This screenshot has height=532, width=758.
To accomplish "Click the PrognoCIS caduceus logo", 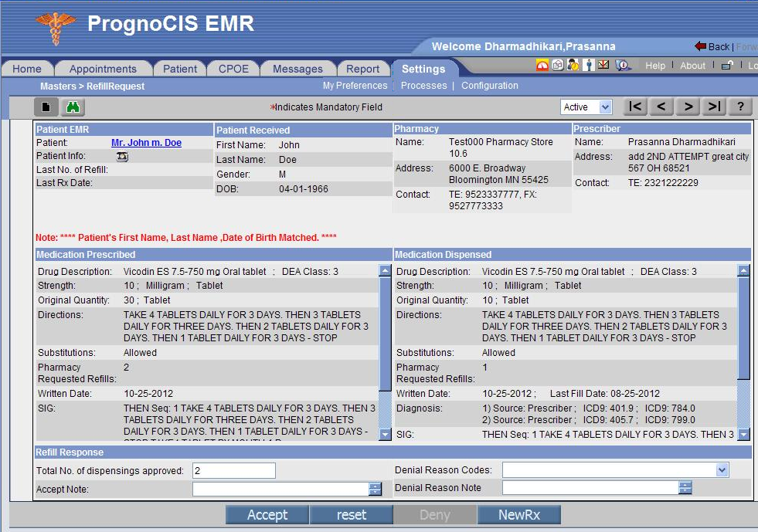I will [x=56, y=28].
